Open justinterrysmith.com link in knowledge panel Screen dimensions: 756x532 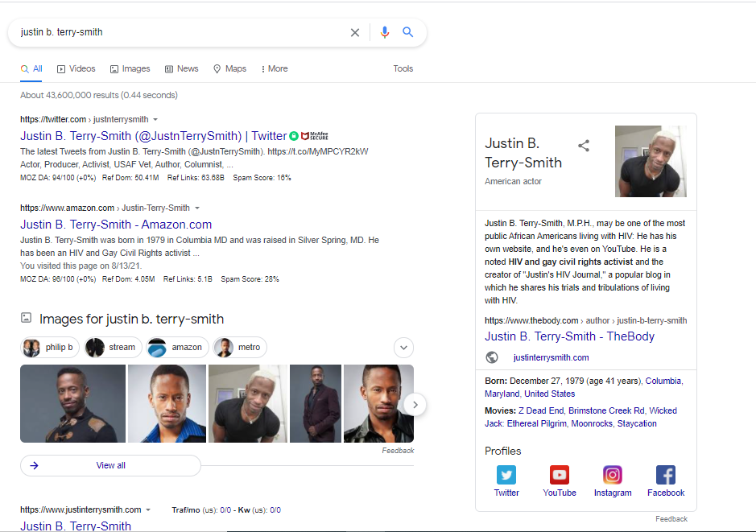[x=551, y=357]
